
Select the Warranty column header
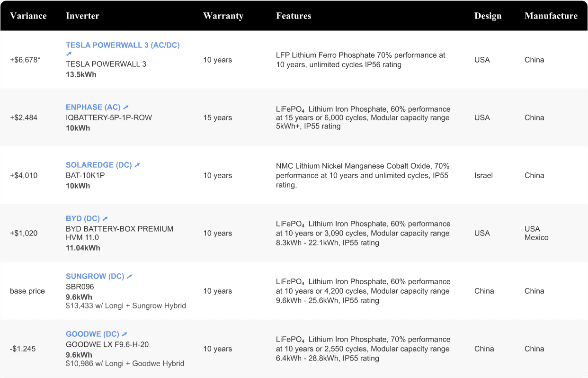pyautogui.click(x=223, y=16)
